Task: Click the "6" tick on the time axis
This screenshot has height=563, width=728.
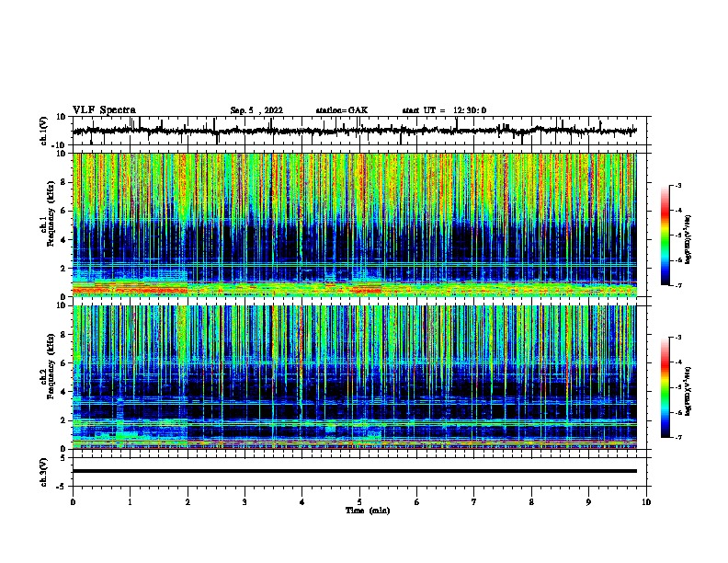Action: (417, 502)
